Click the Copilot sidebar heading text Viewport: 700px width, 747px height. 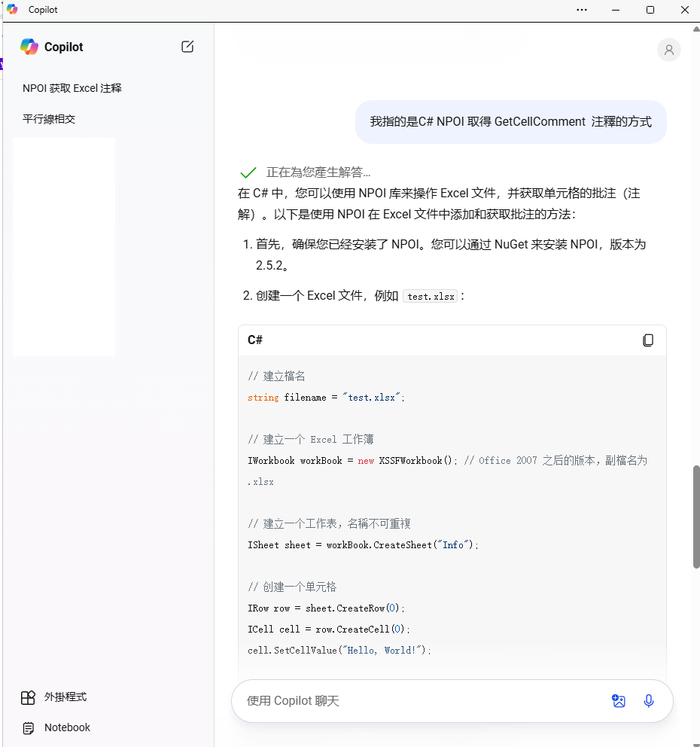click(x=63, y=47)
